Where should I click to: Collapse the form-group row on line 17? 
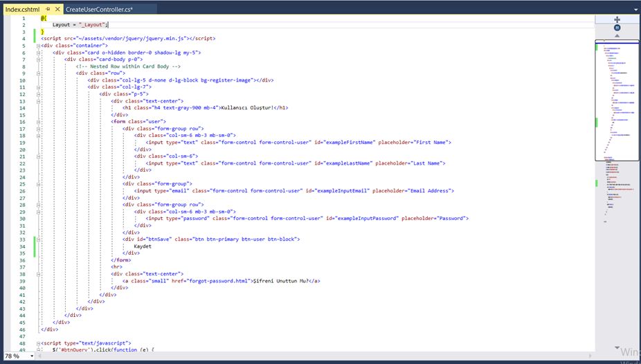(x=38, y=129)
